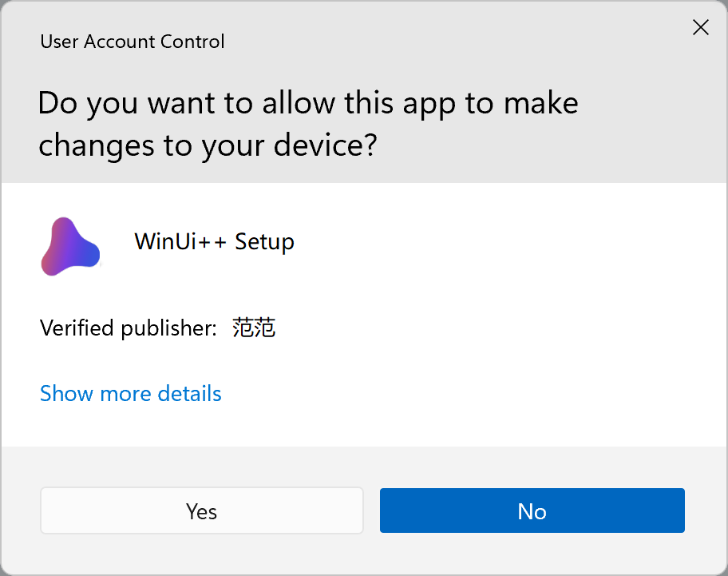The width and height of the screenshot is (728, 576).
Task: Click the white Yes button in the footer
Action: tap(202, 511)
